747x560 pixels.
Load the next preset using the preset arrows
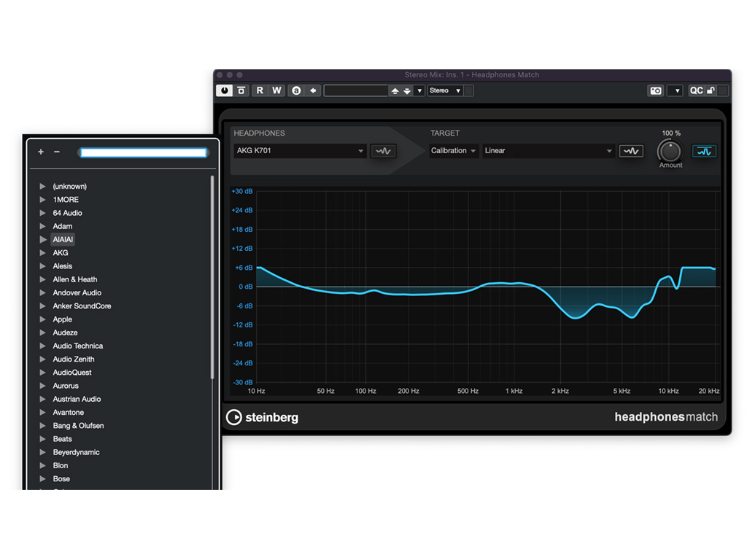407,90
